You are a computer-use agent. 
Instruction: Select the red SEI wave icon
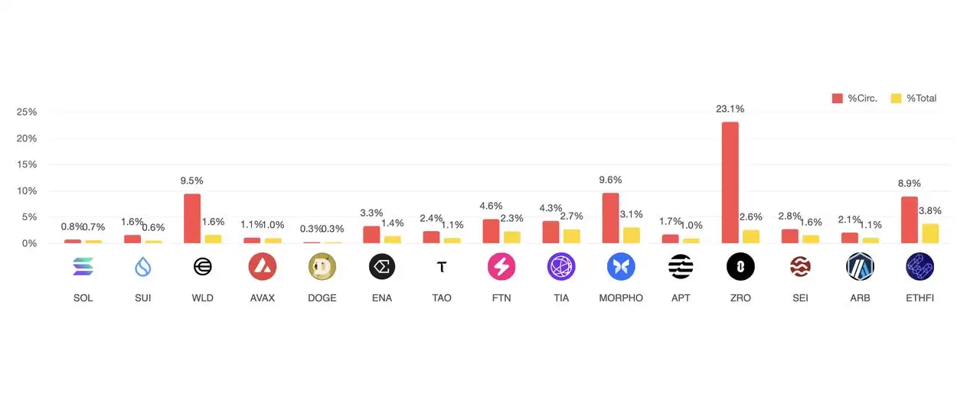tap(800, 266)
